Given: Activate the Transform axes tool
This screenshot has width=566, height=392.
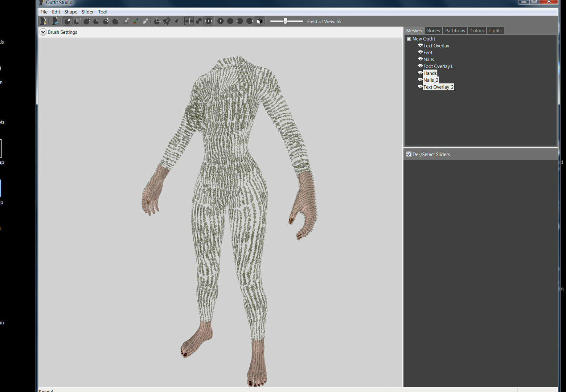Looking at the screenshot, I should click(x=157, y=21).
